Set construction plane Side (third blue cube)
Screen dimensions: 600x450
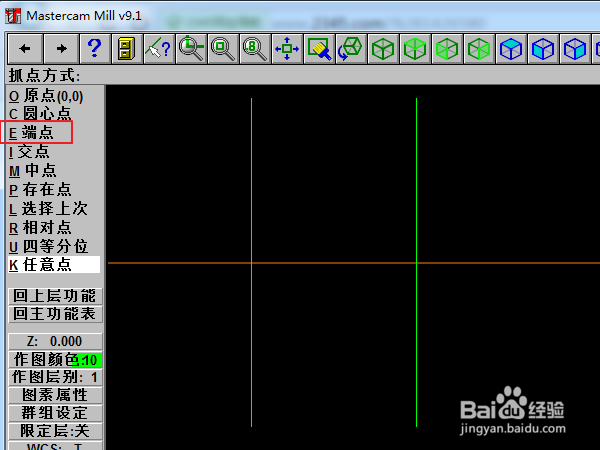575,49
